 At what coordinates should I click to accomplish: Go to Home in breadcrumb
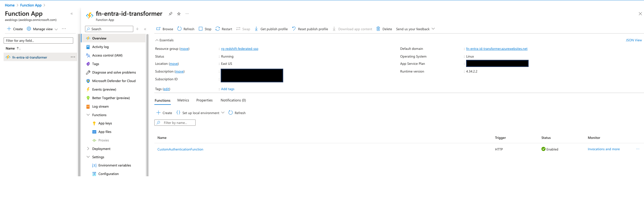pyautogui.click(x=10, y=5)
